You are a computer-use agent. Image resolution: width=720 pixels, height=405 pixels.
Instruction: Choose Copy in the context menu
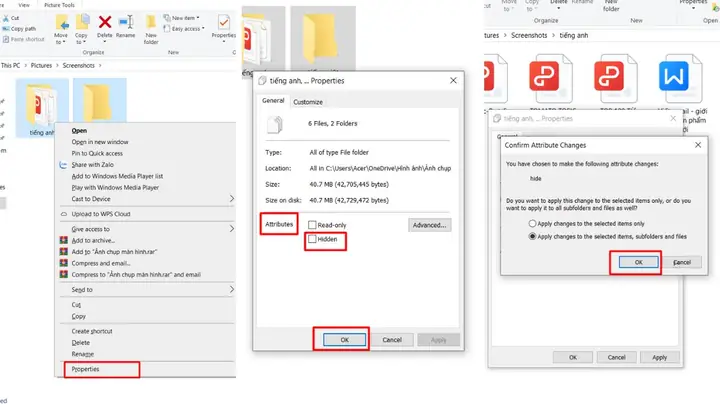tap(79, 316)
